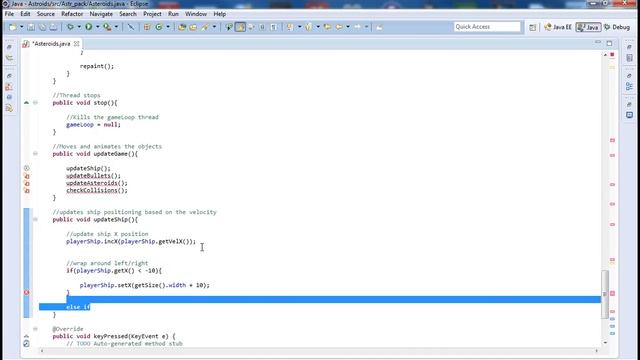
Task: Click the Print toolbar icon
Action: click(53, 27)
